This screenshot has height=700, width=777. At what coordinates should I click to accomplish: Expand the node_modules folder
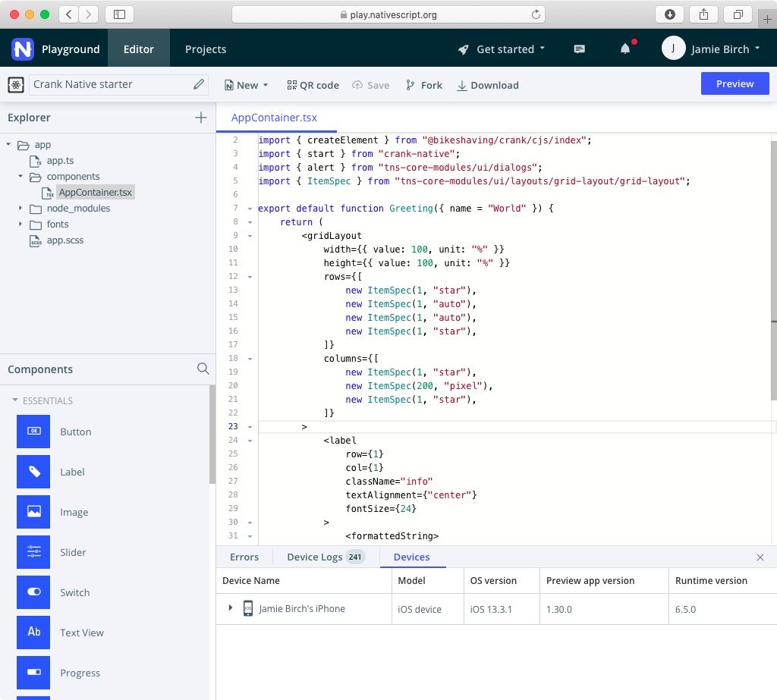tap(20, 208)
